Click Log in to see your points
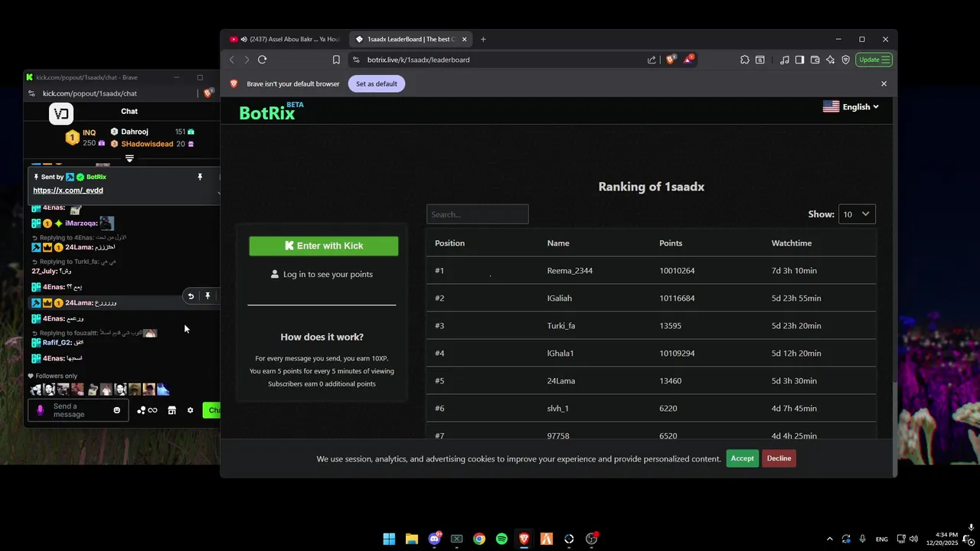The height and width of the screenshot is (551, 980). (322, 274)
